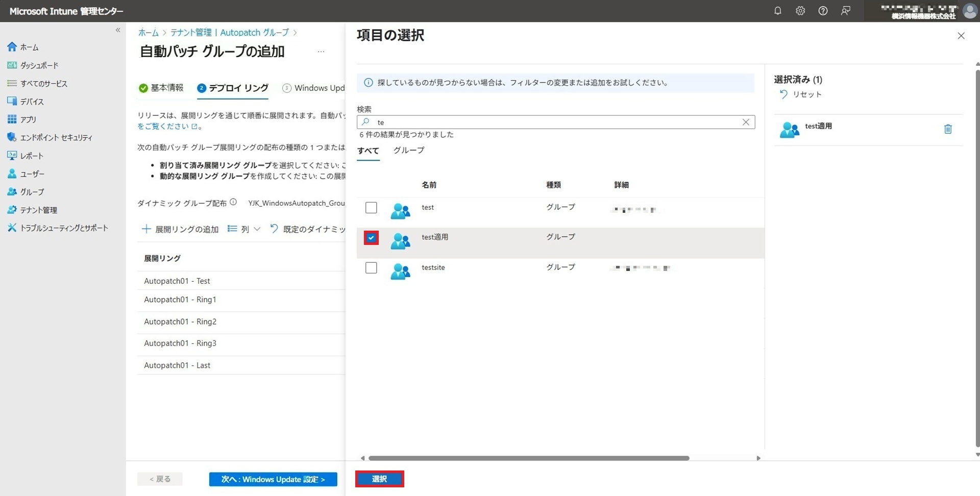Click テナント管理 | Autopatch グループ breadcrumb
Screen dimensions: 980x496
pos(230,33)
